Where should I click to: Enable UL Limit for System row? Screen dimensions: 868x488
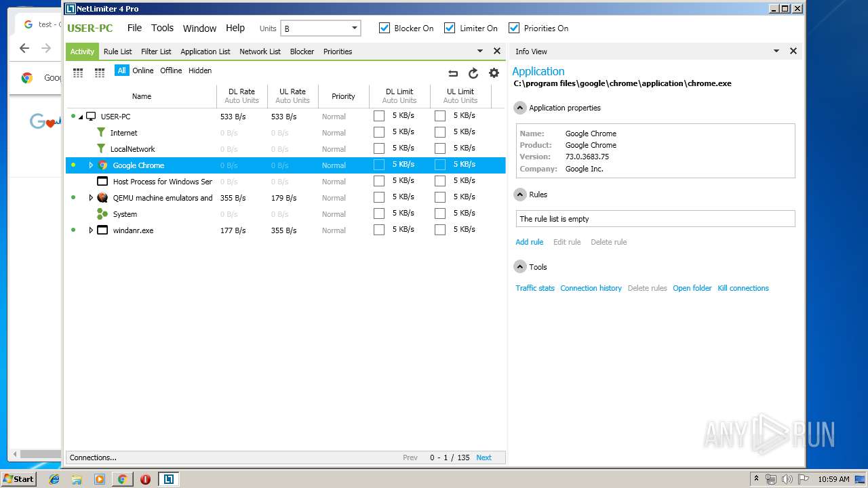coord(440,213)
